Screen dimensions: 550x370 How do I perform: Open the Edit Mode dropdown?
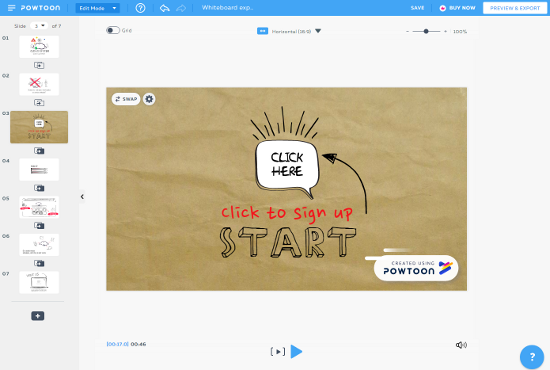[98, 8]
